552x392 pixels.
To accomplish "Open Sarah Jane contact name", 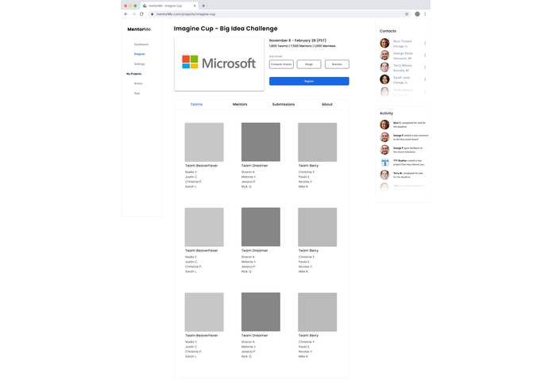I will point(402,77).
